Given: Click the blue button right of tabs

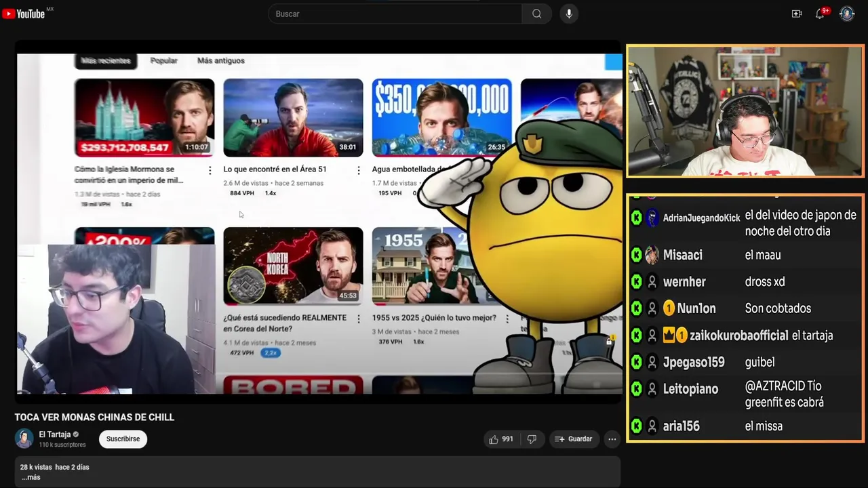Looking at the screenshot, I should click(x=614, y=62).
